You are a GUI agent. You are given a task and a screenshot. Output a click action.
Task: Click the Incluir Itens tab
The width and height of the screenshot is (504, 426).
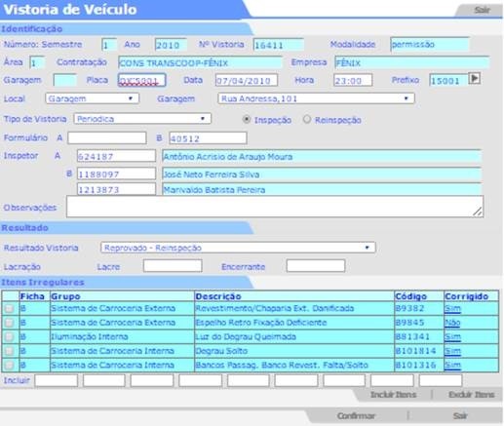pyautogui.click(x=393, y=395)
